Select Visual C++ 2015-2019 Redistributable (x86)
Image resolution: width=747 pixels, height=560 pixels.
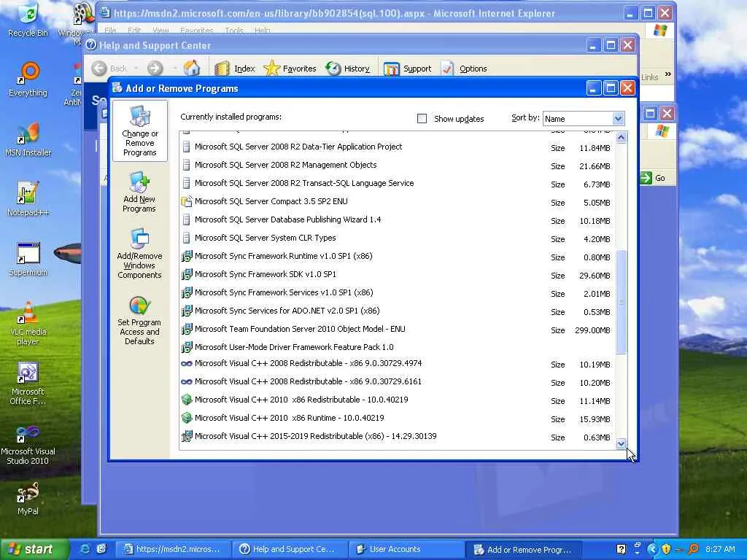coord(396,437)
